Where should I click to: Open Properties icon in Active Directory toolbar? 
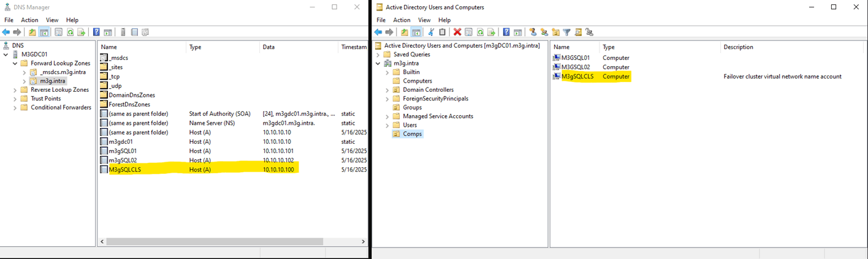coord(468,32)
